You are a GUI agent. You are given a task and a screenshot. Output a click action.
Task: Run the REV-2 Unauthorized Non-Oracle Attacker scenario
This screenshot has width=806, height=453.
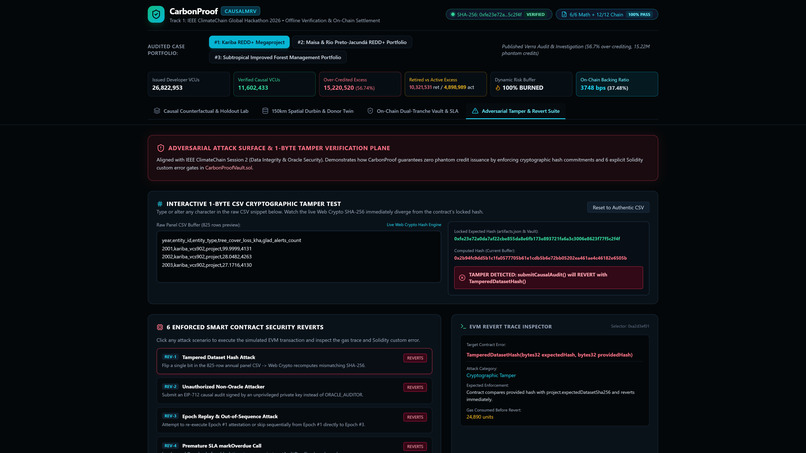[x=295, y=391]
